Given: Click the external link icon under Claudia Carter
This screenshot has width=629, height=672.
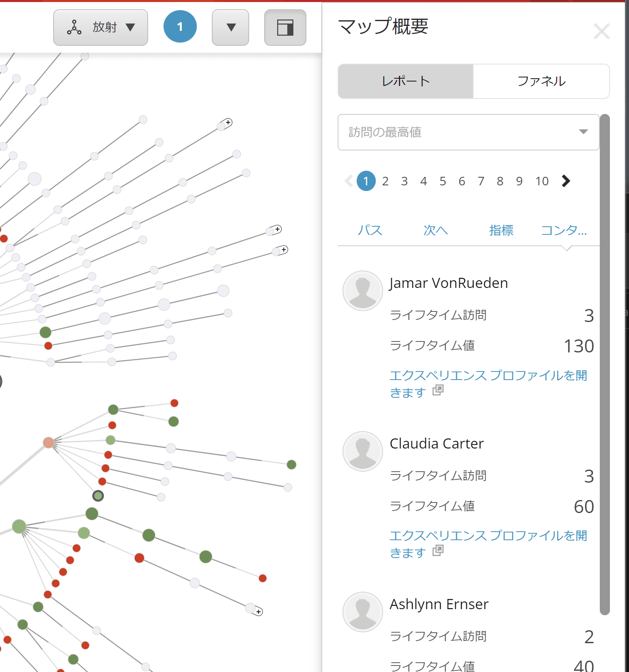Looking at the screenshot, I should pos(438,550).
